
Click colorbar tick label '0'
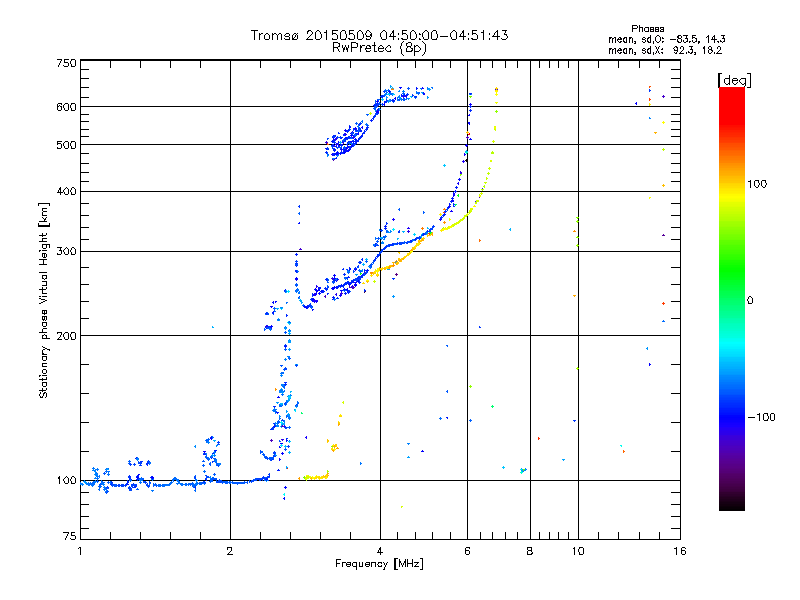(x=750, y=300)
